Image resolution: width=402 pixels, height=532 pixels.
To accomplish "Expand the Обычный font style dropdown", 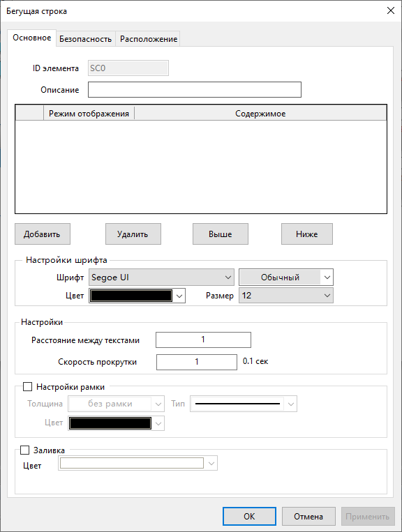I will [286, 278].
